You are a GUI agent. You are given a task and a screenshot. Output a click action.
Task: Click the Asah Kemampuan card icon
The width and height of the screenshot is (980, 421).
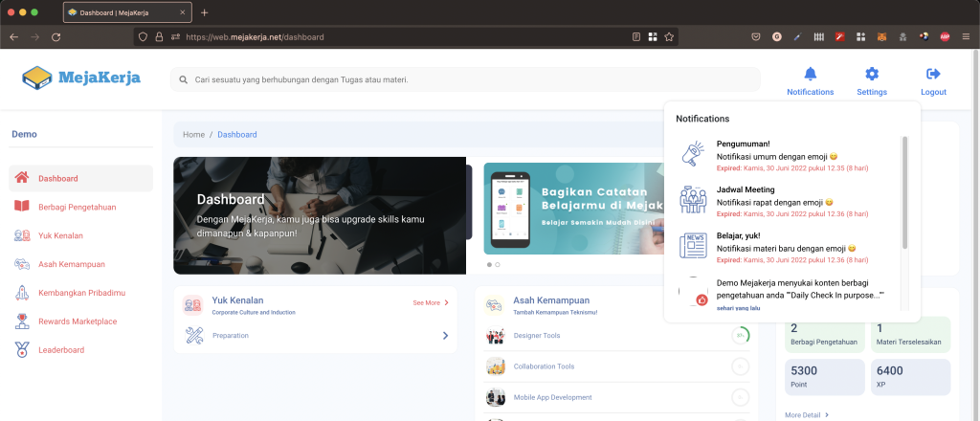click(495, 305)
